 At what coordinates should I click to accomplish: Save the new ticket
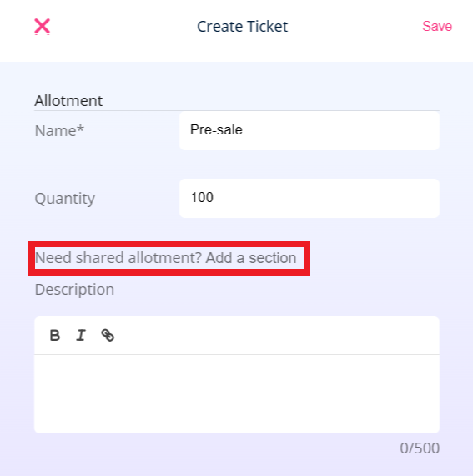coord(437,26)
